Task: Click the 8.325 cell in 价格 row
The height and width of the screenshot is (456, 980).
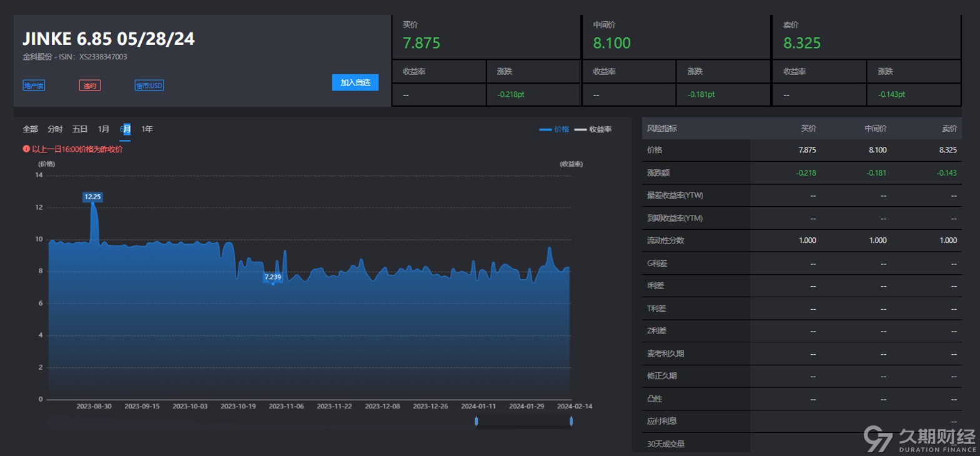Action: click(948, 150)
